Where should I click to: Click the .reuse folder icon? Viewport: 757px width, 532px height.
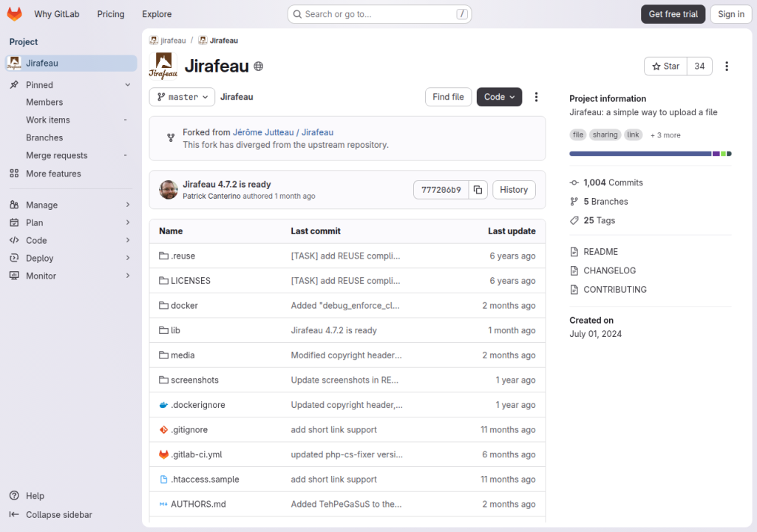click(163, 256)
